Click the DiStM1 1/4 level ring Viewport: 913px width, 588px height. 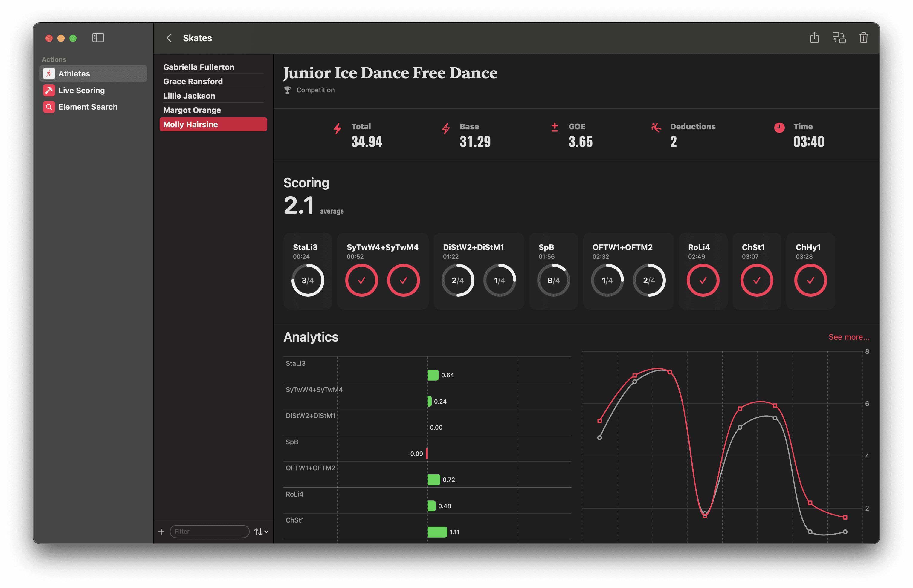pyautogui.click(x=500, y=281)
